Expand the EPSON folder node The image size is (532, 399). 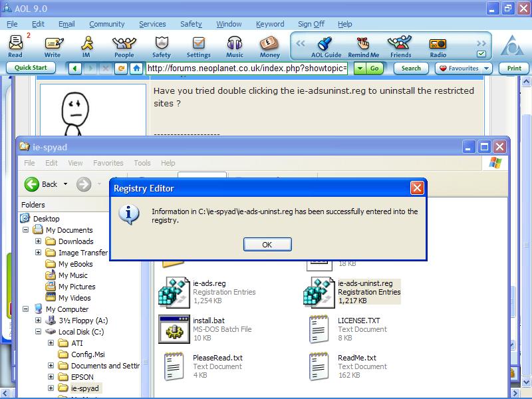click(x=51, y=377)
